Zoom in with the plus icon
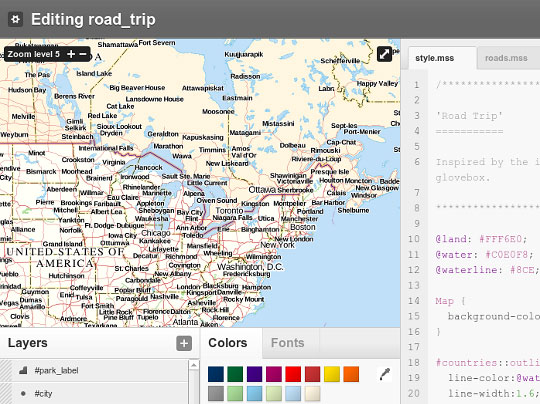 click(x=71, y=54)
